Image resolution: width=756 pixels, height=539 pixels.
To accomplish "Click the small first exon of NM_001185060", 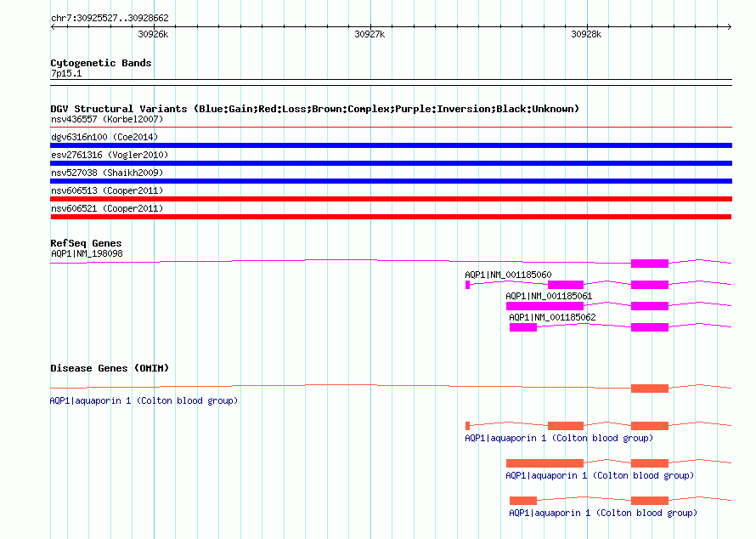I will tap(467, 285).
